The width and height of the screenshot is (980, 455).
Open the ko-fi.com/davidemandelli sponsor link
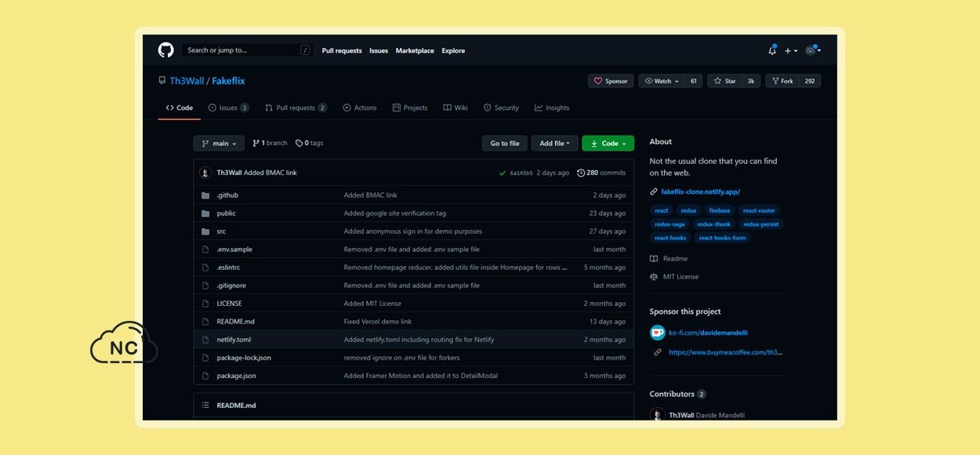(709, 333)
